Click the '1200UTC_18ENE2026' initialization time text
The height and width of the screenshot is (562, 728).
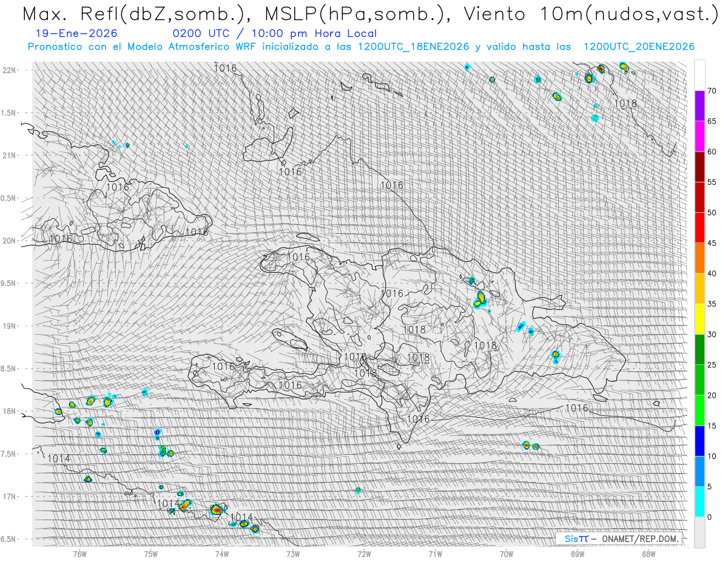click(x=414, y=47)
